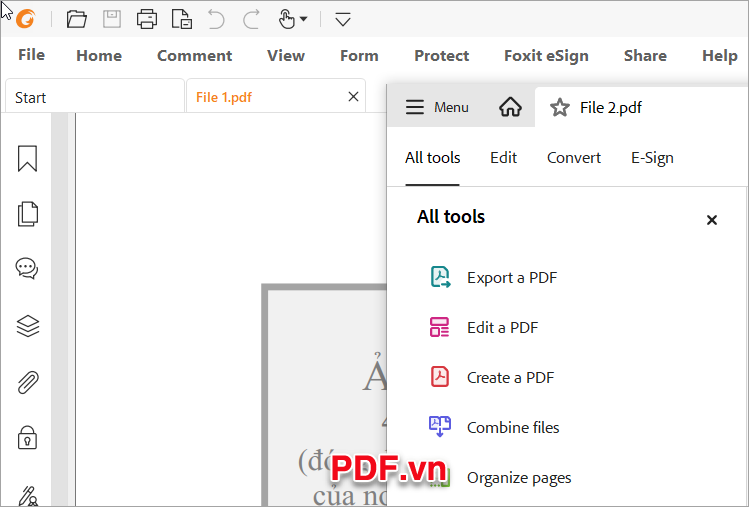This screenshot has width=749, height=507.
Task: Open the Share ribbon tab
Action: (x=645, y=55)
